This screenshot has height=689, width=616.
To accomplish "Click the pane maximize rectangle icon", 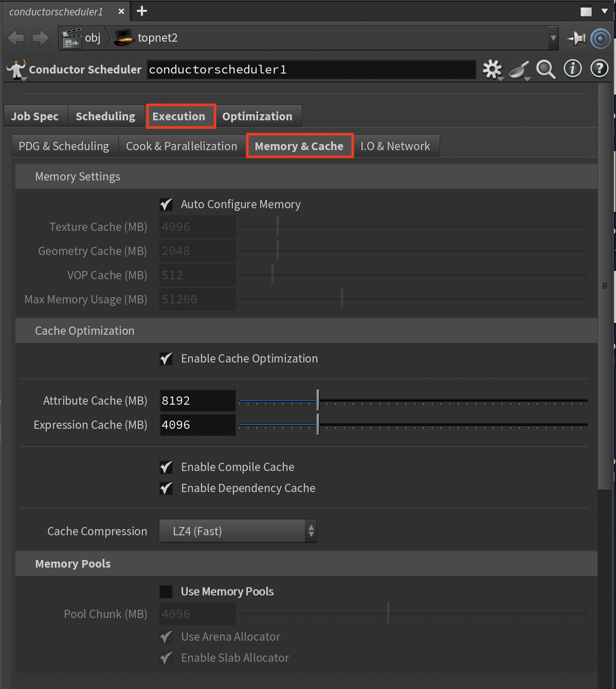I will (586, 11).
